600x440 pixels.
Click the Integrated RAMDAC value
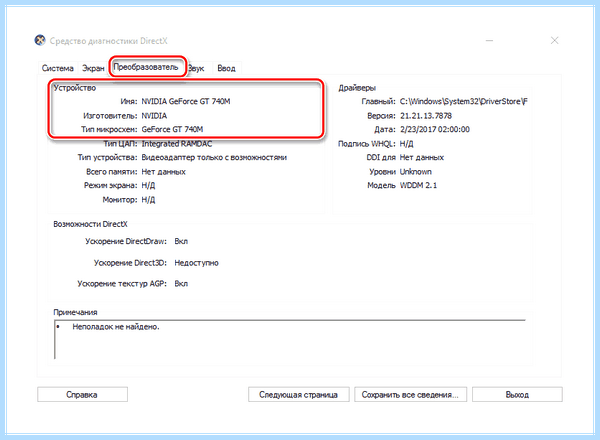pos(177,144)
